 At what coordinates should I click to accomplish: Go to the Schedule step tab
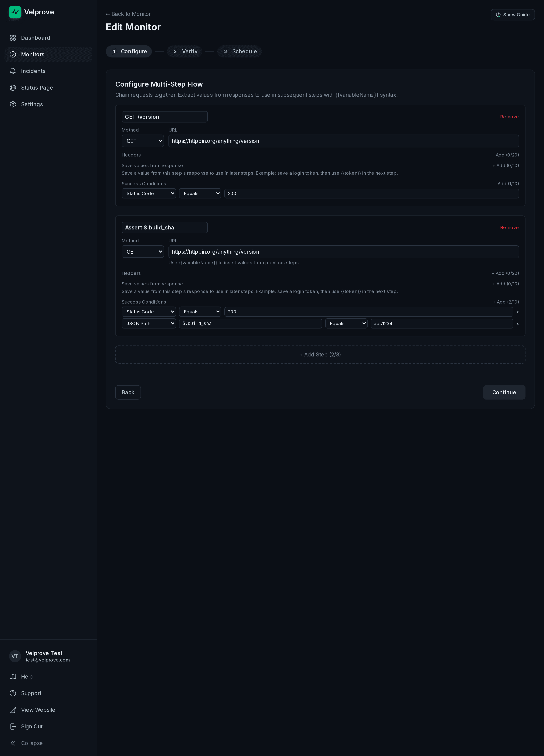[240, 52]
